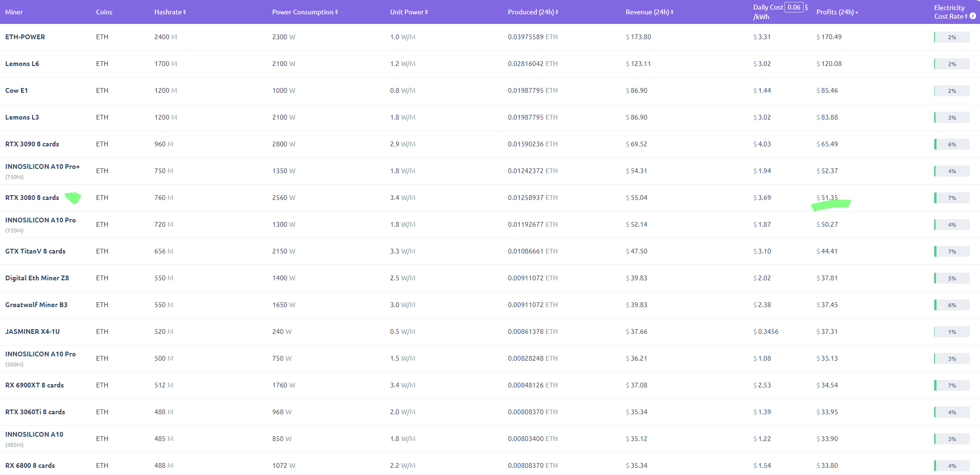Open the ETH-POWER miner entry
Image resolution: width=980 pixels, height=475 pixels.
pos(25,37)
